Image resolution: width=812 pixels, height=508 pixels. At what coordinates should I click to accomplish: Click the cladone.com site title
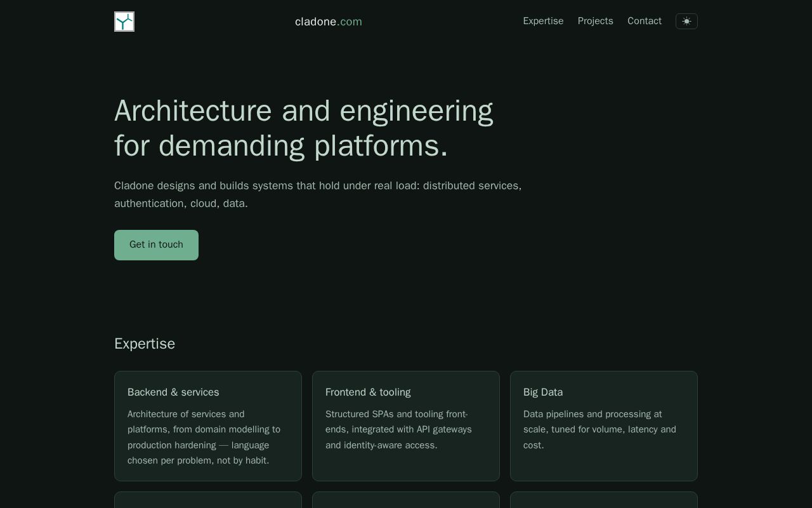tap(329, 22)
